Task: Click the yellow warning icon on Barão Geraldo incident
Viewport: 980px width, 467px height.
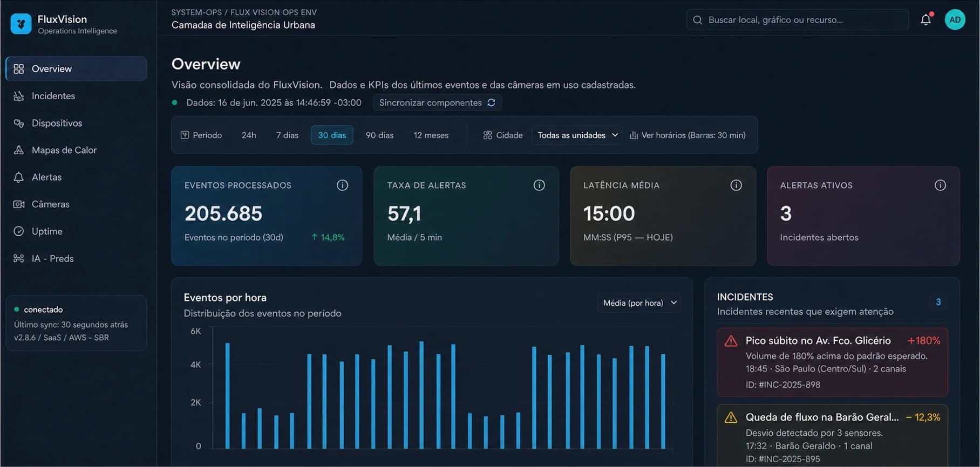Action: (x=731, y=417)
